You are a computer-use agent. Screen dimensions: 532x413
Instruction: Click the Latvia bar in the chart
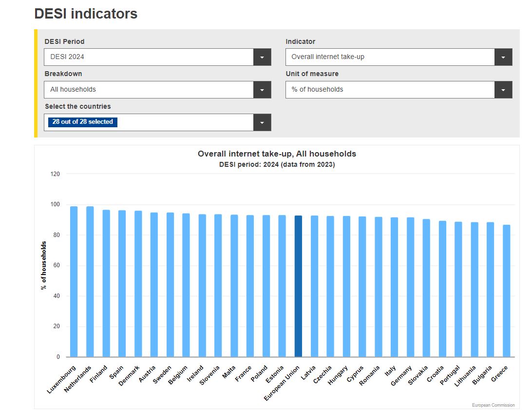point(315,286)
